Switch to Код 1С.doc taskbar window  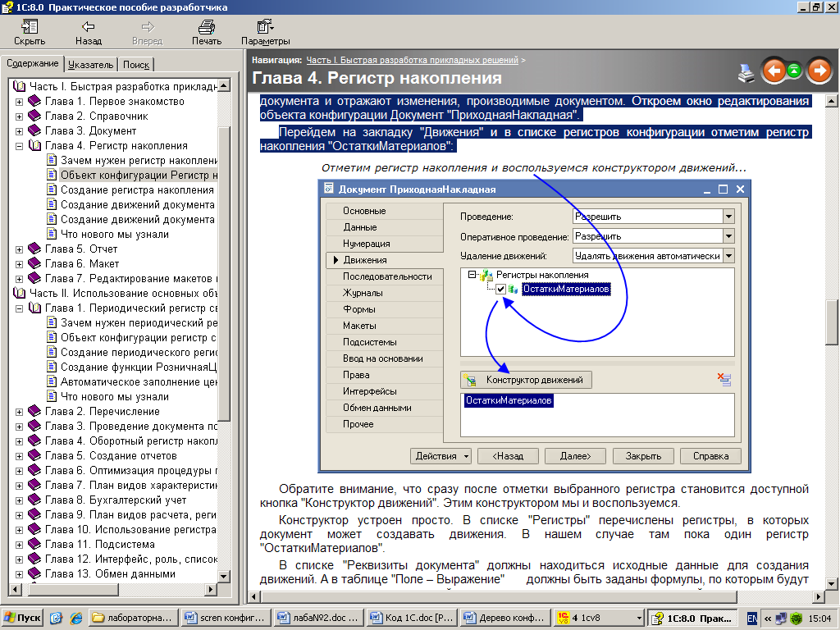(411, 618)
